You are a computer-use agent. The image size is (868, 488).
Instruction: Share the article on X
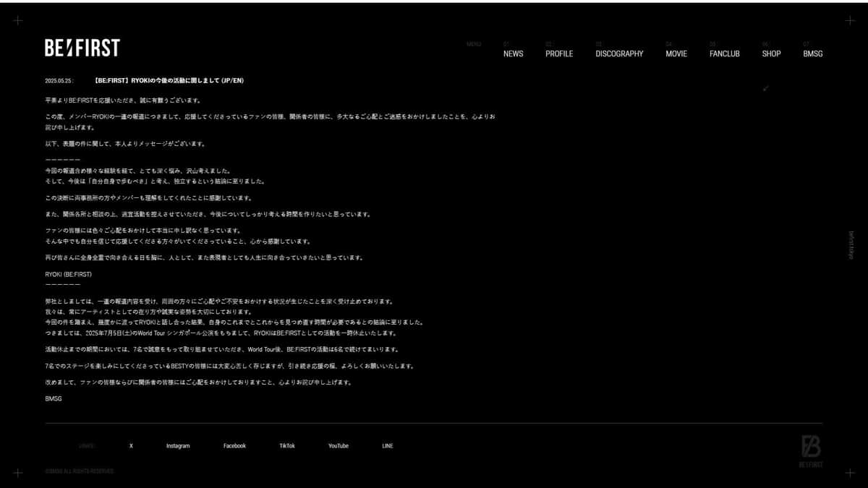pos(131,446)
